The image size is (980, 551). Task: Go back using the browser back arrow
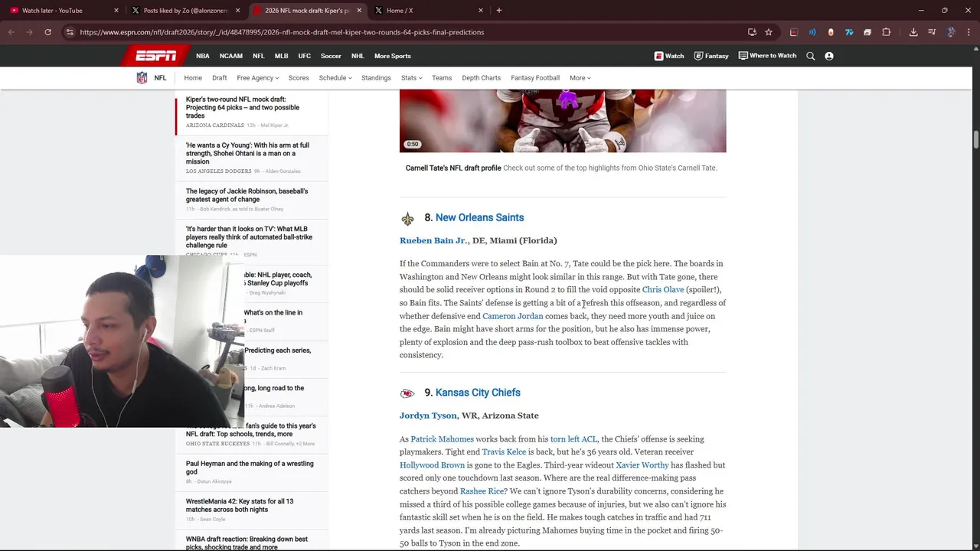pos(11,32)
